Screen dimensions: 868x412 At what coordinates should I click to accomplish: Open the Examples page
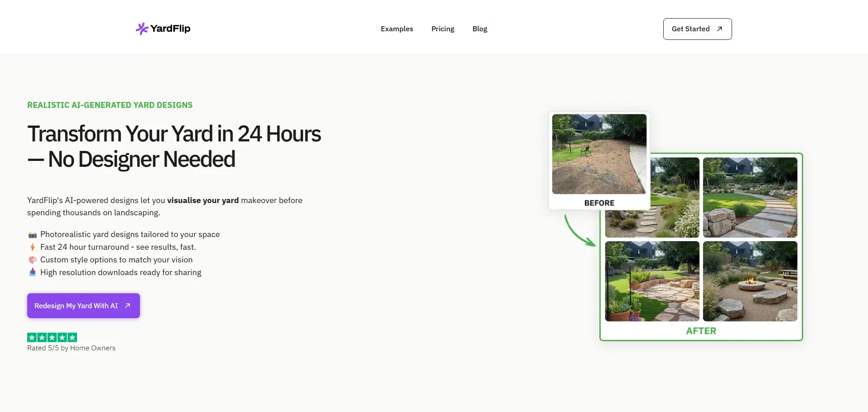[x=396, y=29]
